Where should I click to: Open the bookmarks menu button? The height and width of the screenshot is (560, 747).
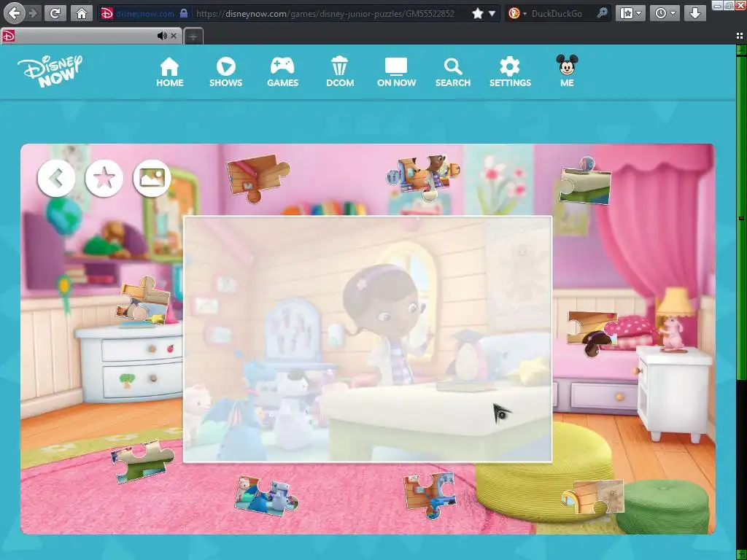(631, 13)
